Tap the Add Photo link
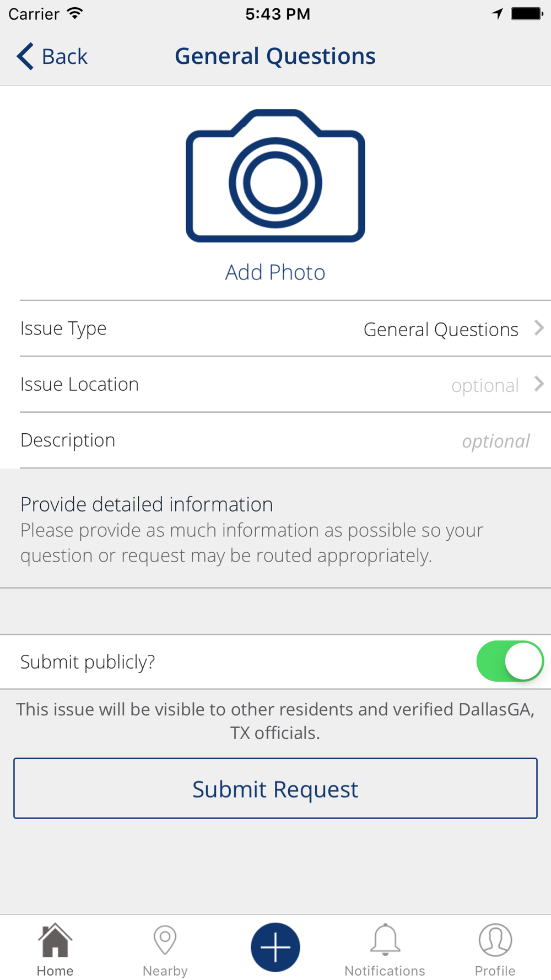Viewport: 551px width, 980px height. click(x=275, y=272)
